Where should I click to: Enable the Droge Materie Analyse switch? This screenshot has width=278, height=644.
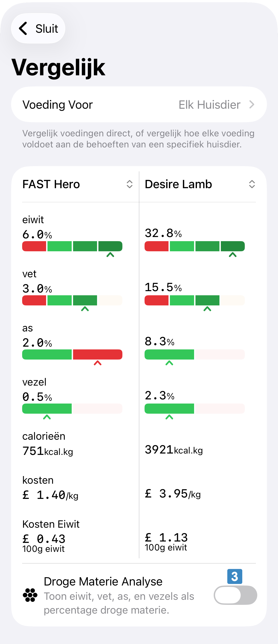pyautogui.click(x=235, y=595)
